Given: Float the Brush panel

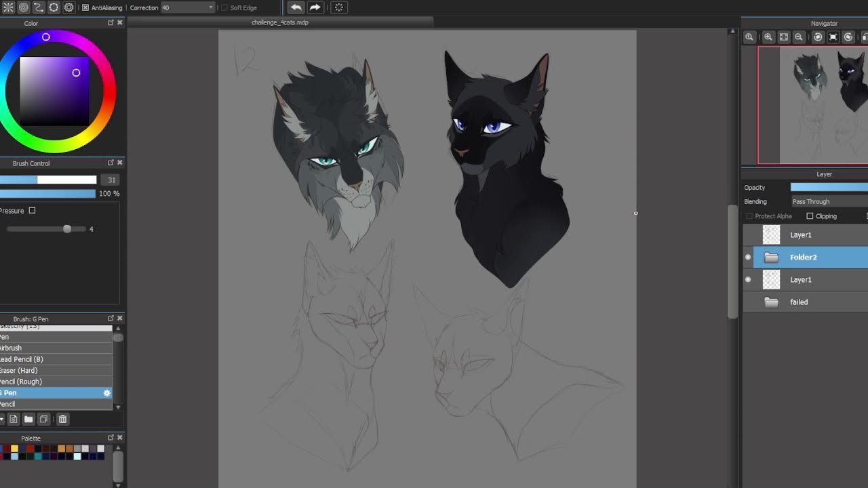Looking at the screenshot, I should (x=111, y=319).
